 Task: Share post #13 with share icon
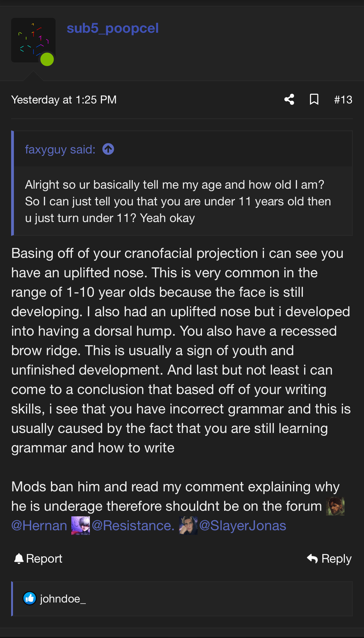pyautogui.click(x=289, y=99)
